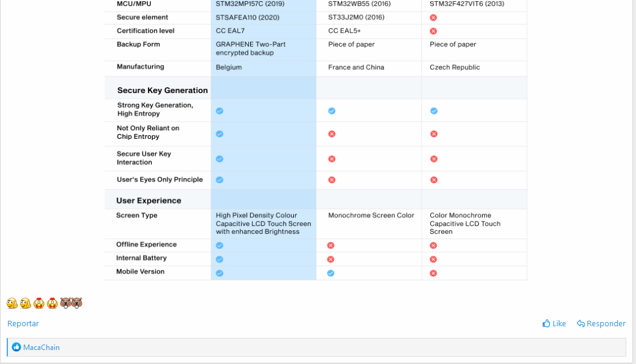
Task: Click the France and China cell
Action: (356, 68)
